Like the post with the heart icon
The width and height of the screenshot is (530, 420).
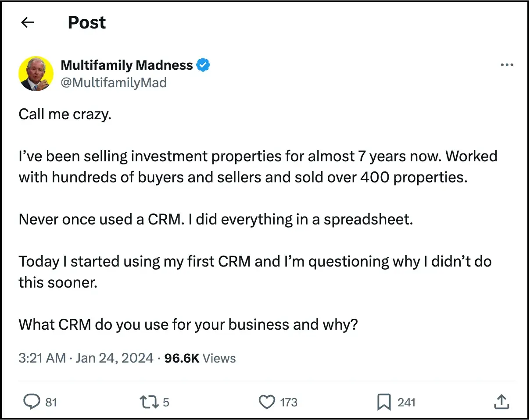coord(267,402)
